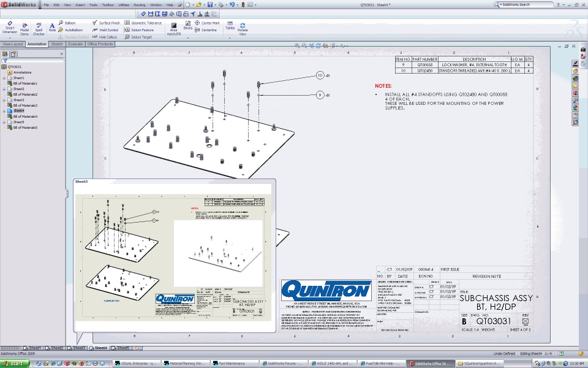Image resolution: width=588 pixels, height=368 pixels.
Task: Click the Windows Start button
Action: tap(15, 364)
